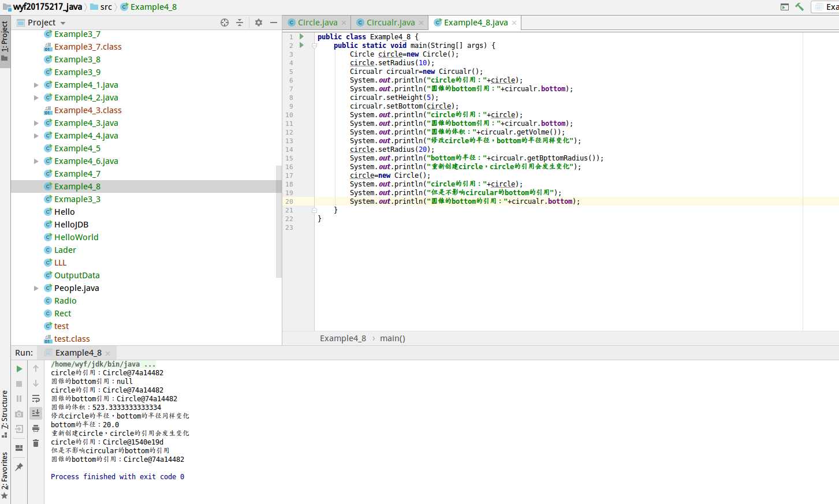Viewport: 839px width, 504px height.
Task: Click the down-arrow stack-trace icon in the Run panel
Action: coord(36,384)
